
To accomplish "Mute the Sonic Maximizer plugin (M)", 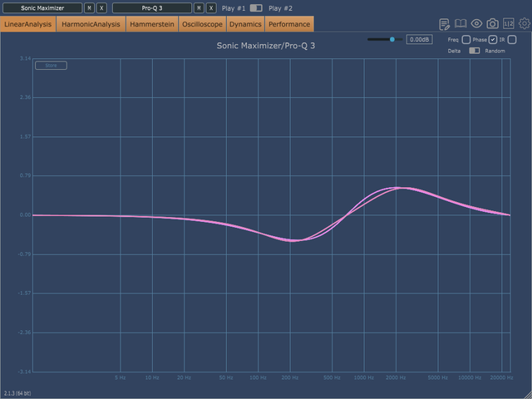I will (89, 7).
